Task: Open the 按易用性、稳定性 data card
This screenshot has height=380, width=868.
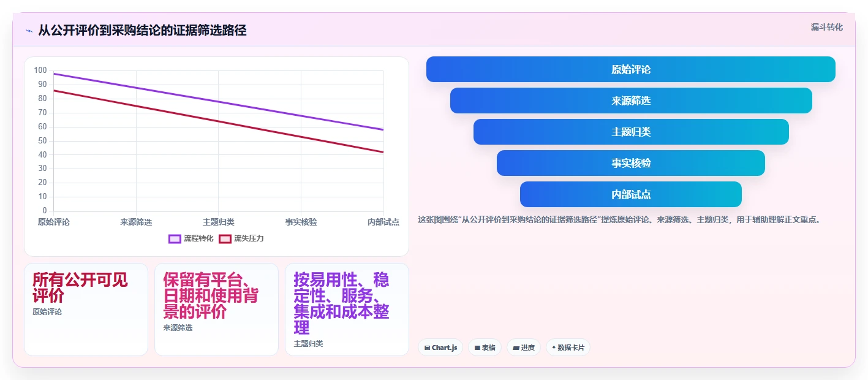Action: point(347,310)
